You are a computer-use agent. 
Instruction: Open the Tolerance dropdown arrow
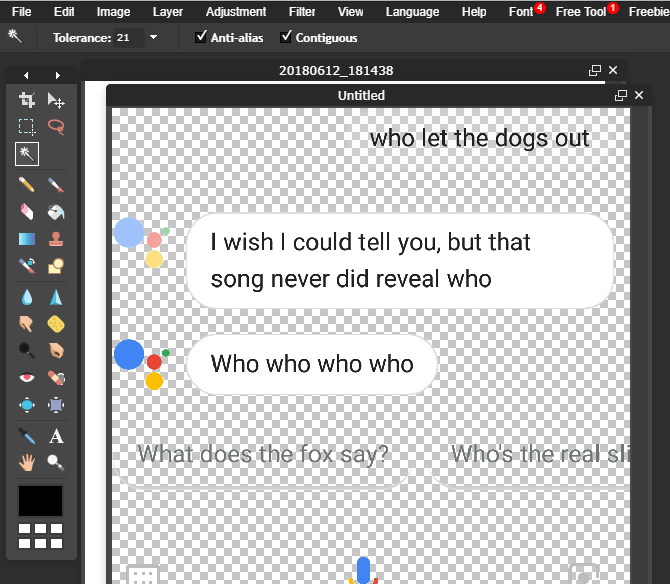153,38
